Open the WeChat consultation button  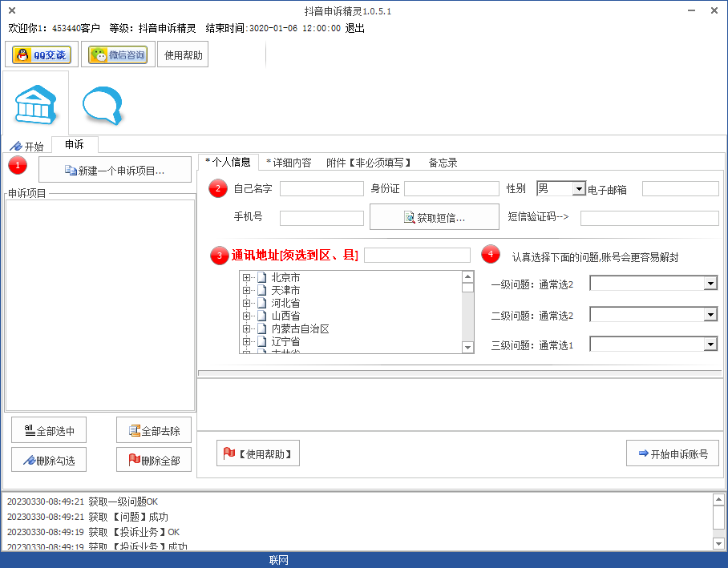(118, 54)
